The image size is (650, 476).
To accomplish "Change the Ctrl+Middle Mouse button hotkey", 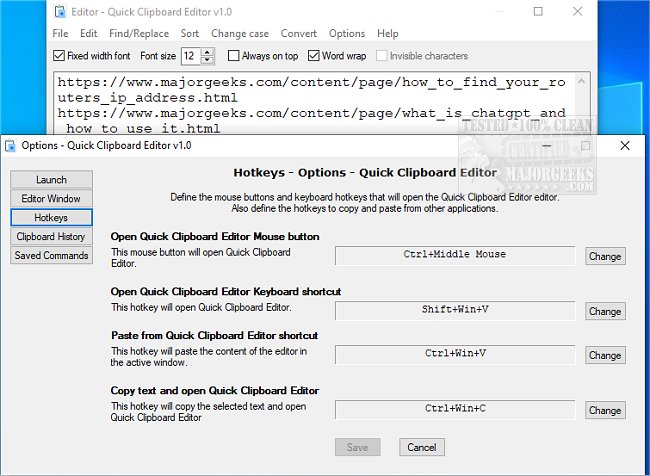I will [x=604, y=256].
